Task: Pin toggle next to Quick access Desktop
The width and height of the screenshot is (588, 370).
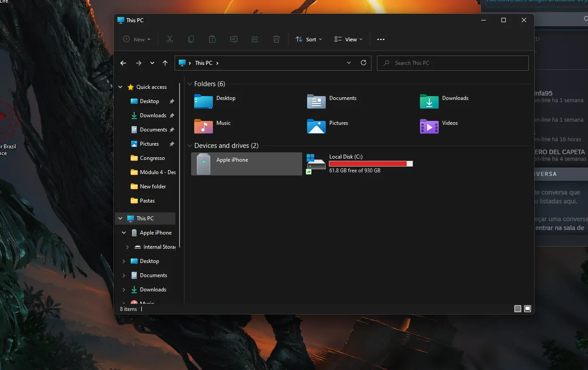Action: pos(172,101)
